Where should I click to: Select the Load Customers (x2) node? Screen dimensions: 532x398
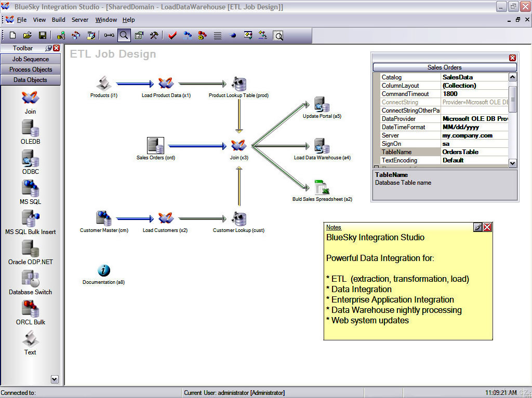point(165,222)
